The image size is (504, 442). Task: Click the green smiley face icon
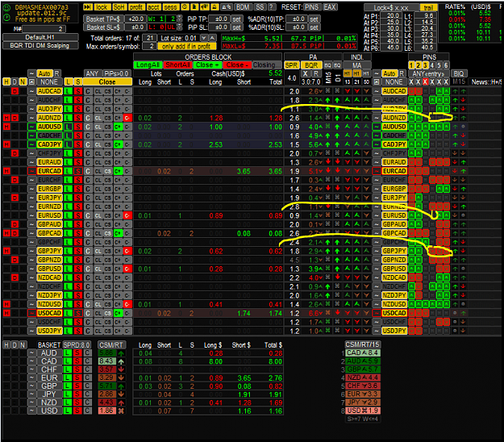coord(6,9)
